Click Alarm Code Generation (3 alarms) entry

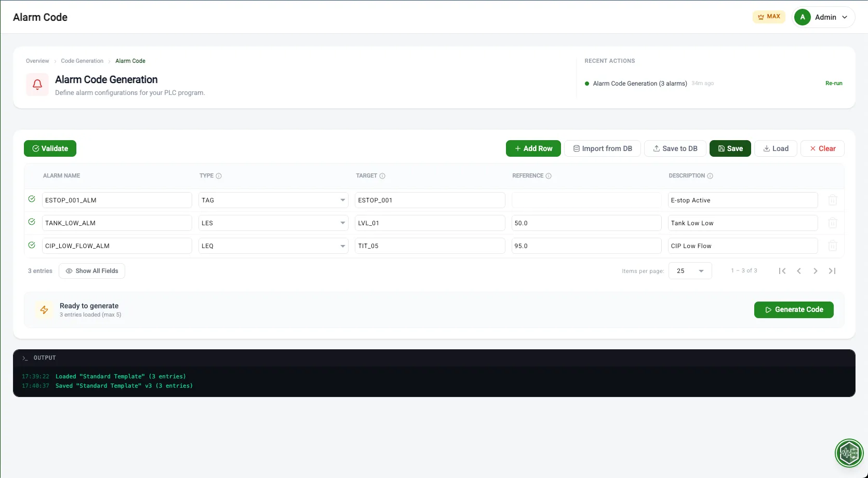[x=640, y=84]
